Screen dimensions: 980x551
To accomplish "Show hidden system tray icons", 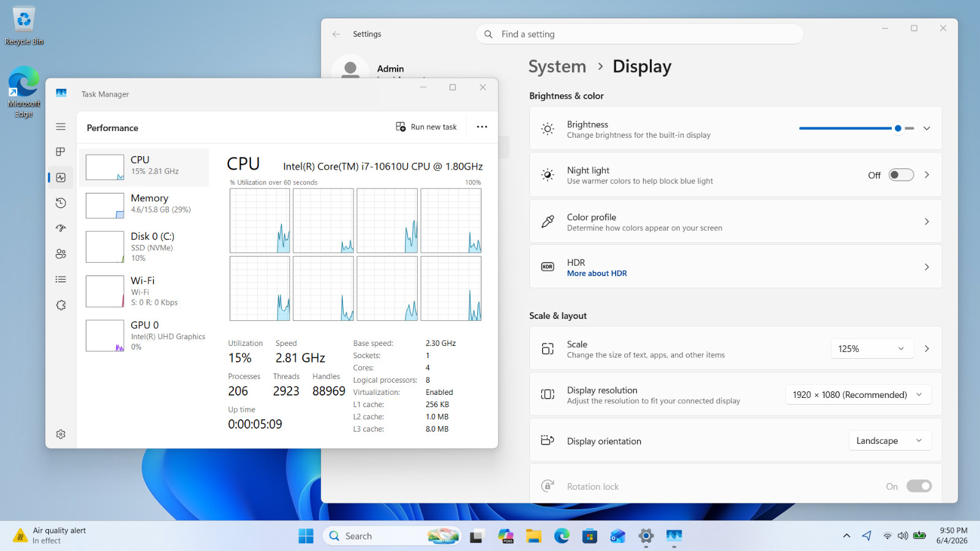I will [x=846, y=536].
